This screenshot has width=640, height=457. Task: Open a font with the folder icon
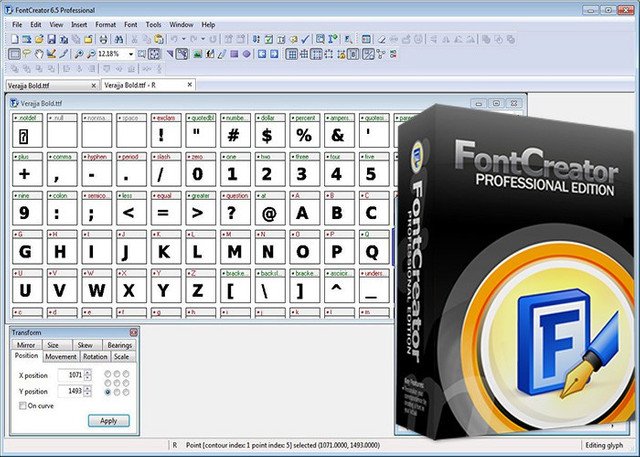pos(39,39)
